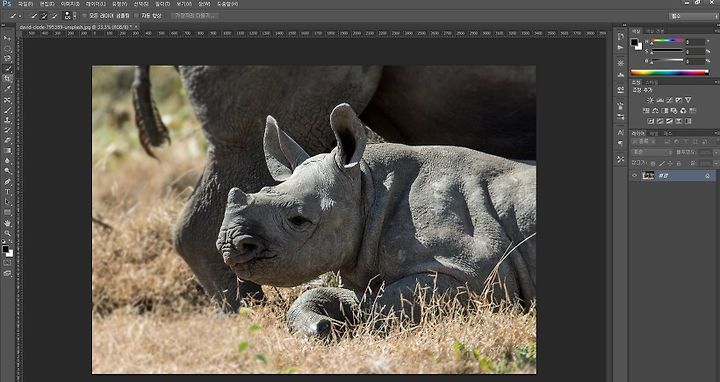Click the B brightness slider in Color panel
Screen dimensions: 720x382
pos(668,60)
